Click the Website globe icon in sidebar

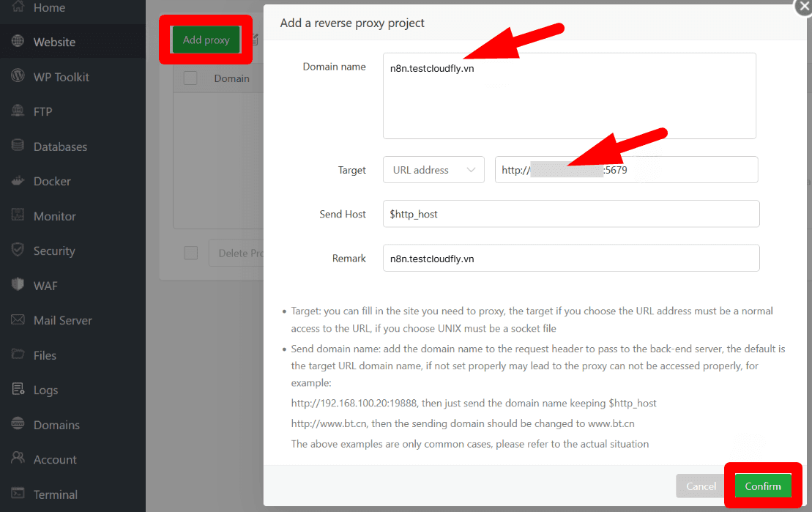[18, 41]
